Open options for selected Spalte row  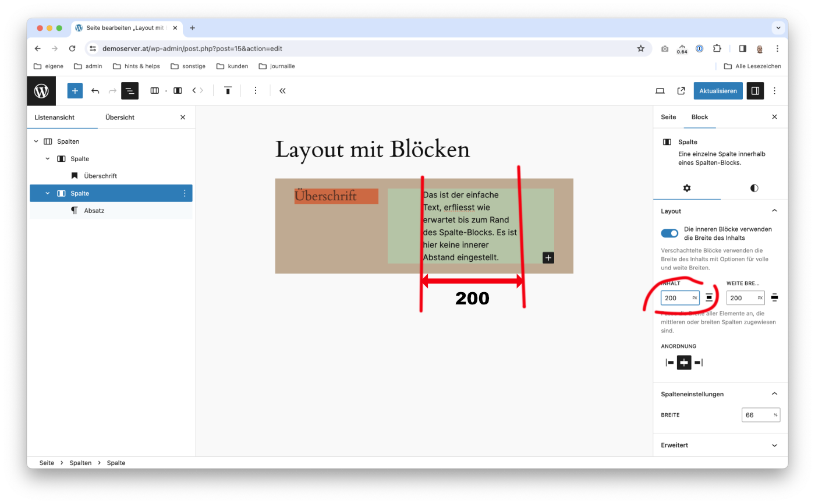tap(185, 193)
